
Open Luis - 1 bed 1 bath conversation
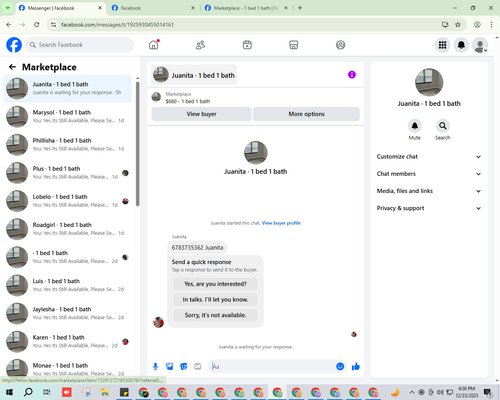pos(67,285)
